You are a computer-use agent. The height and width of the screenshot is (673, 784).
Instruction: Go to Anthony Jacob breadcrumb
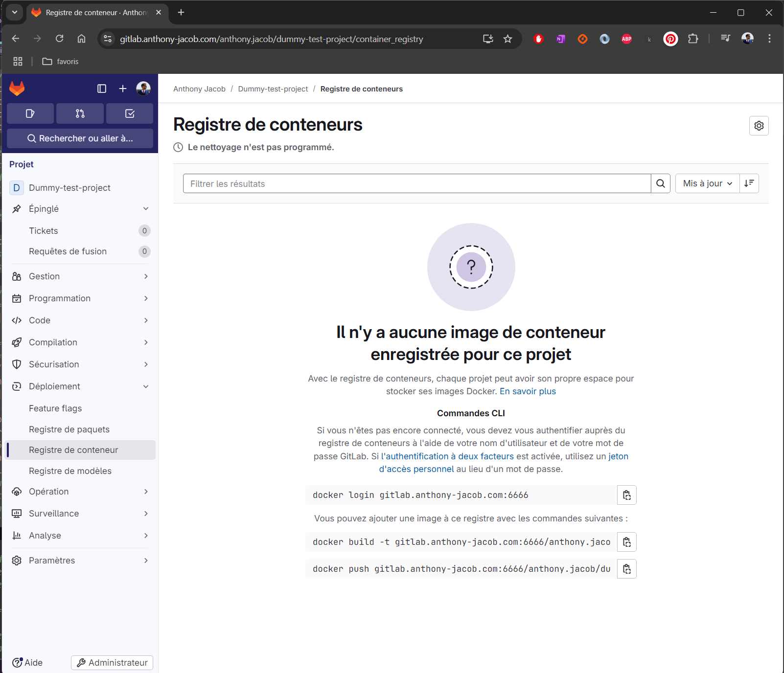click(x=199, y=89)
